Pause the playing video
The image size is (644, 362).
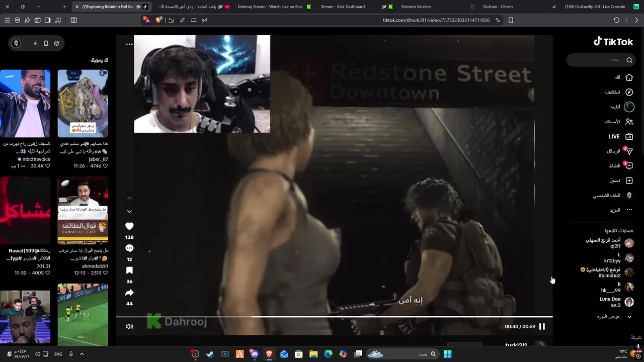pos(542,326)
